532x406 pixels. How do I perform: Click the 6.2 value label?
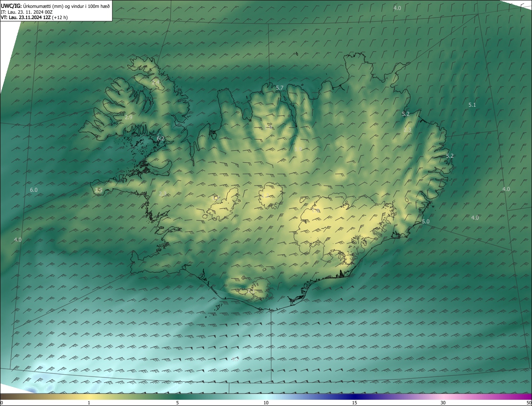(160, 138)
